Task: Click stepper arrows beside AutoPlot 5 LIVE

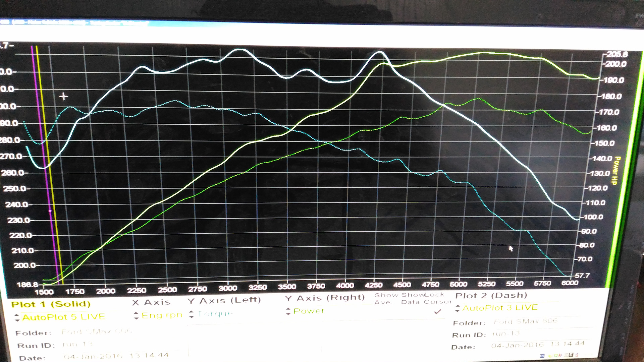Action: click(x=17, y=317)
